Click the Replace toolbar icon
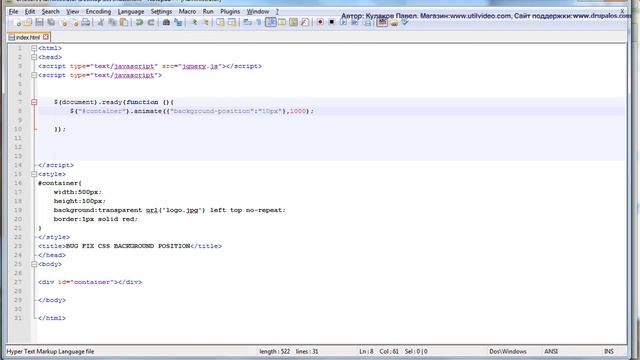Viewport: 640px width, 360px height. point(178,22)
